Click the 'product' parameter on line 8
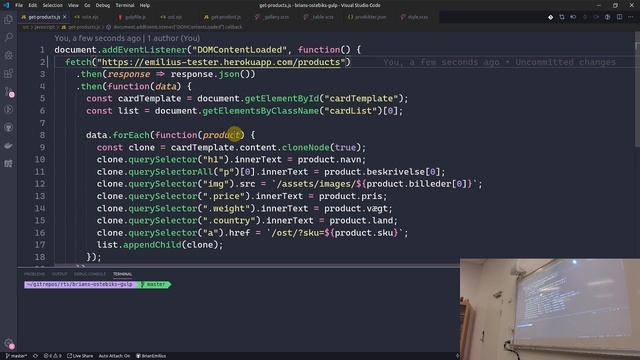Viewport: 640px width, 360px height. click(x=221, y=135)
